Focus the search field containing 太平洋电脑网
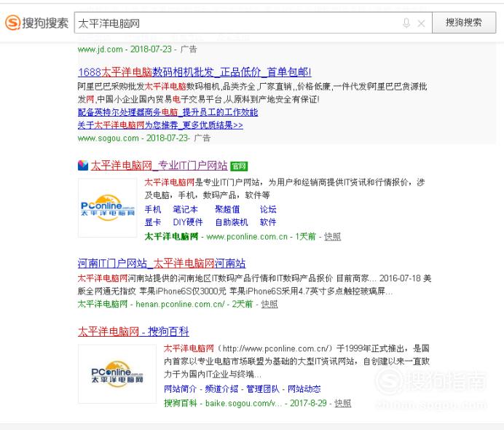The height and width of the screenshot is (430, 504). coord(253,23)
